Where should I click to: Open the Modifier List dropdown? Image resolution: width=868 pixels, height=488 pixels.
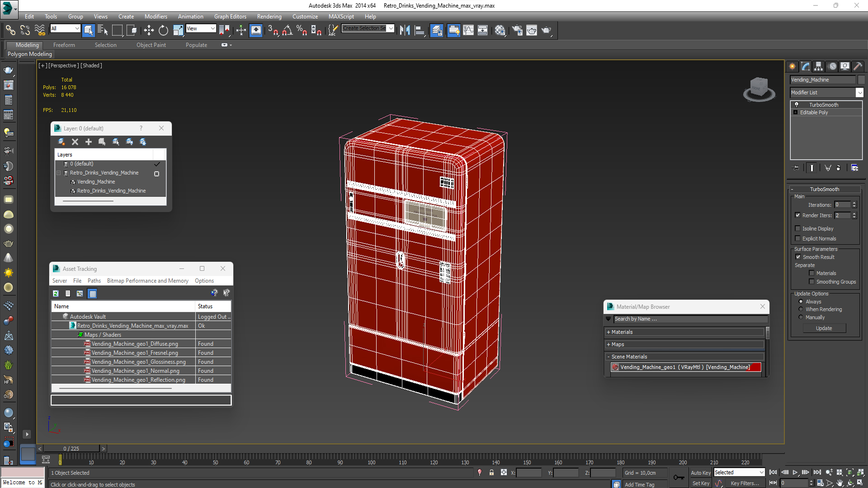[859, 93]
